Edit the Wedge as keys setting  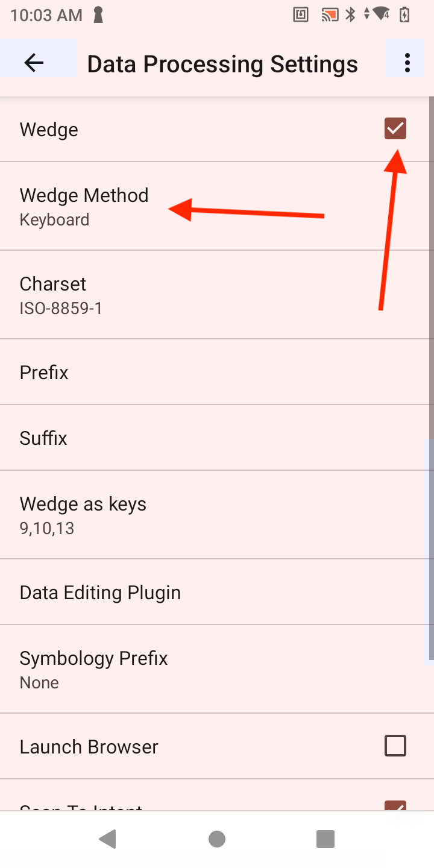[x=83, y=515]
